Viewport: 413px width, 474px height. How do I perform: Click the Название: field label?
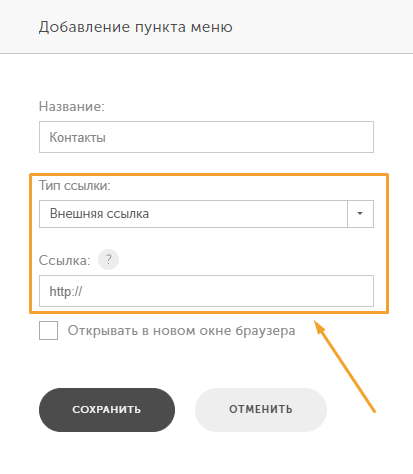point(72,107)
